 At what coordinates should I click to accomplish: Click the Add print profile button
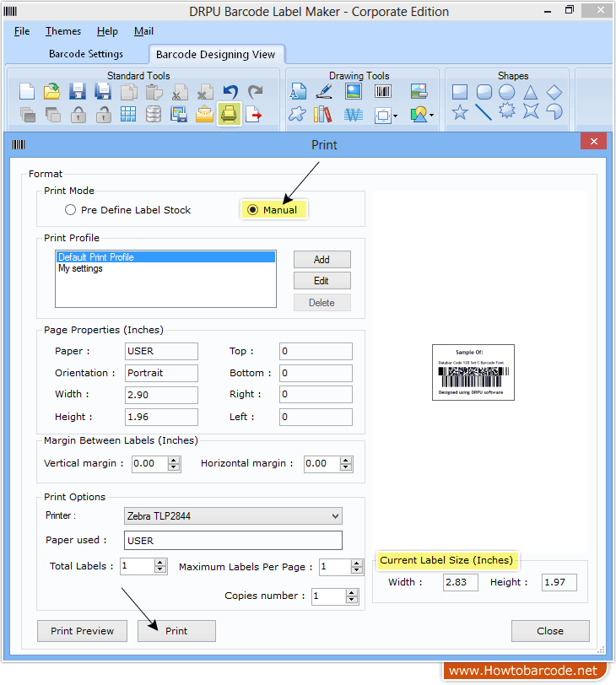(322, 260)
